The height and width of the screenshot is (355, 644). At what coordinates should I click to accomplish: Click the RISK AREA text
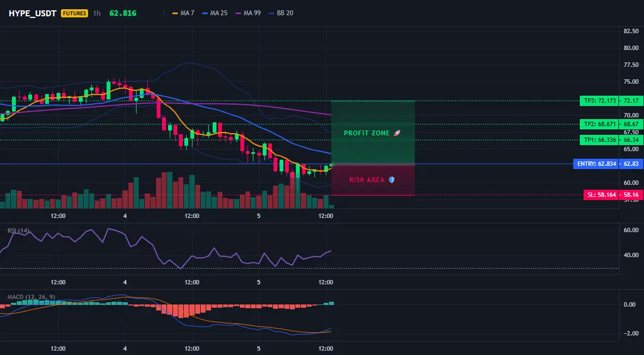[367, 180]
